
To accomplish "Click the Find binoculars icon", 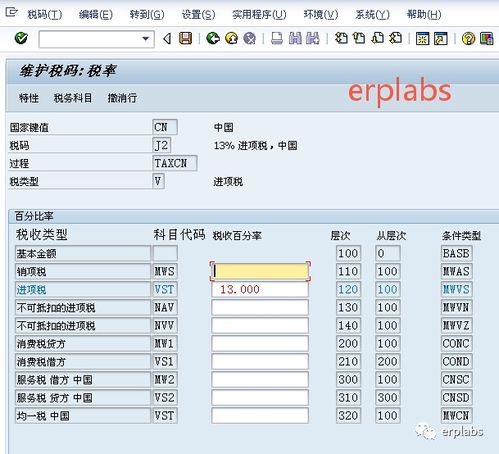I will [295, 38].
